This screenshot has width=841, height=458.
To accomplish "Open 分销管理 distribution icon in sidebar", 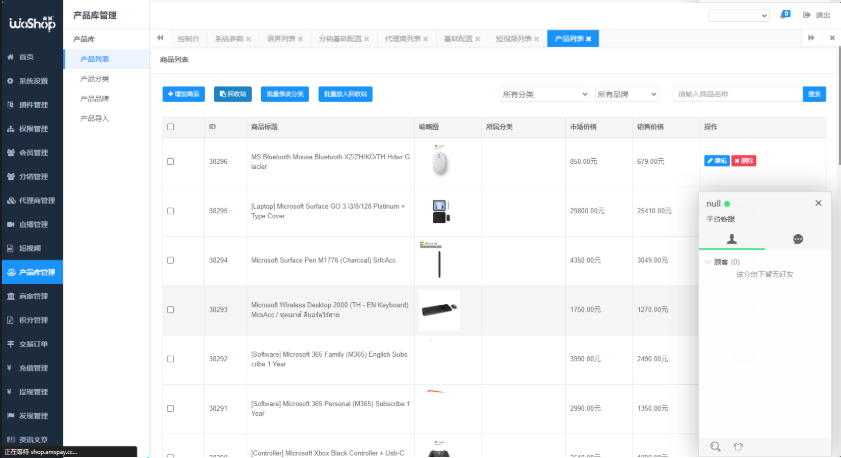I will click(10, 176).
